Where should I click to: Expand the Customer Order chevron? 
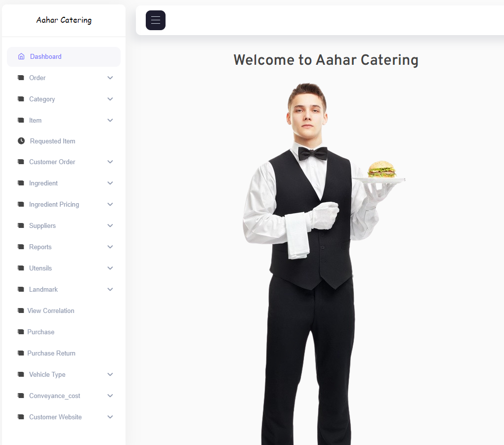(x=110, y=162)
